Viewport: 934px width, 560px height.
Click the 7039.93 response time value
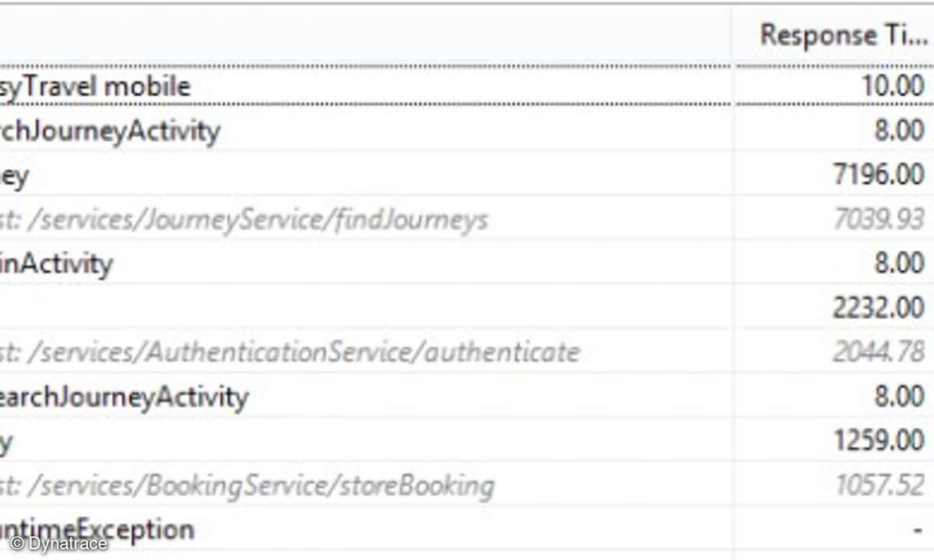point(878,220)
